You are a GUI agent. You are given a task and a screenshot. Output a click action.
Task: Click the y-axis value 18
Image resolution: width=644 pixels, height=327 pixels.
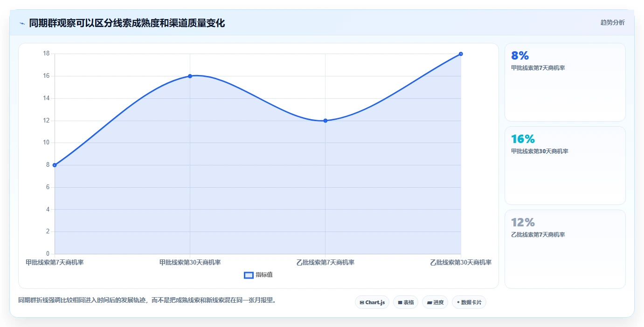pyautogui.click(x=46, y=54)
